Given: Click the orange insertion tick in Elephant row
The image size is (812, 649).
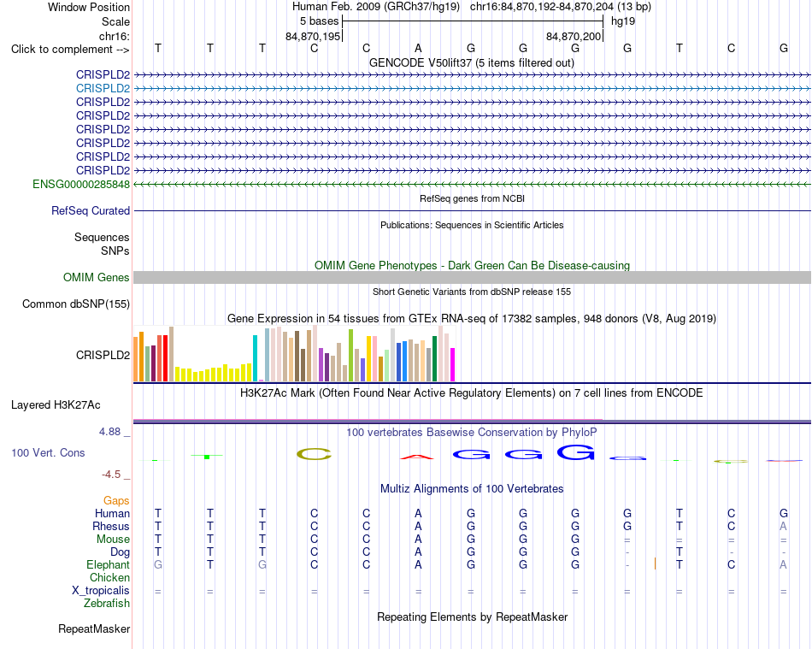Looking at the screenshot, I should [655, 563].
